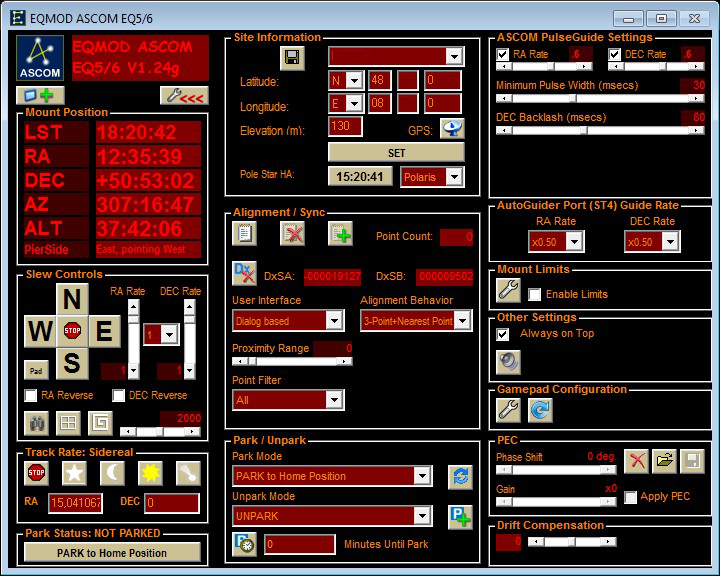Open Gamepad Configuration wrench icon
The height and width of the screenshot is (576, 720).
click(x=508, y=410)
